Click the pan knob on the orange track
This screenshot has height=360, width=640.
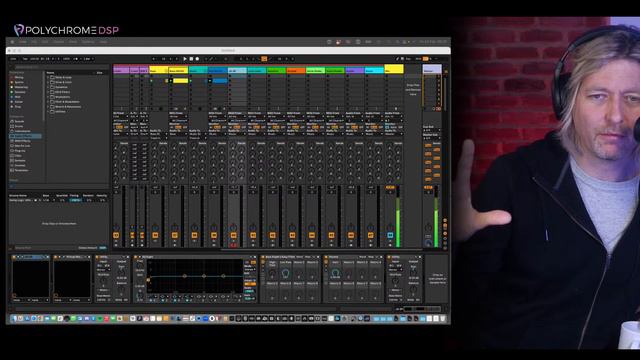tap(292, 227)
